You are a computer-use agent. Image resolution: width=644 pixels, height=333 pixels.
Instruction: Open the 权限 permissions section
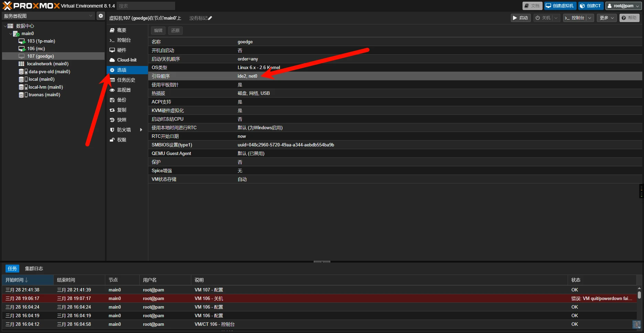[x=121, y=140]
